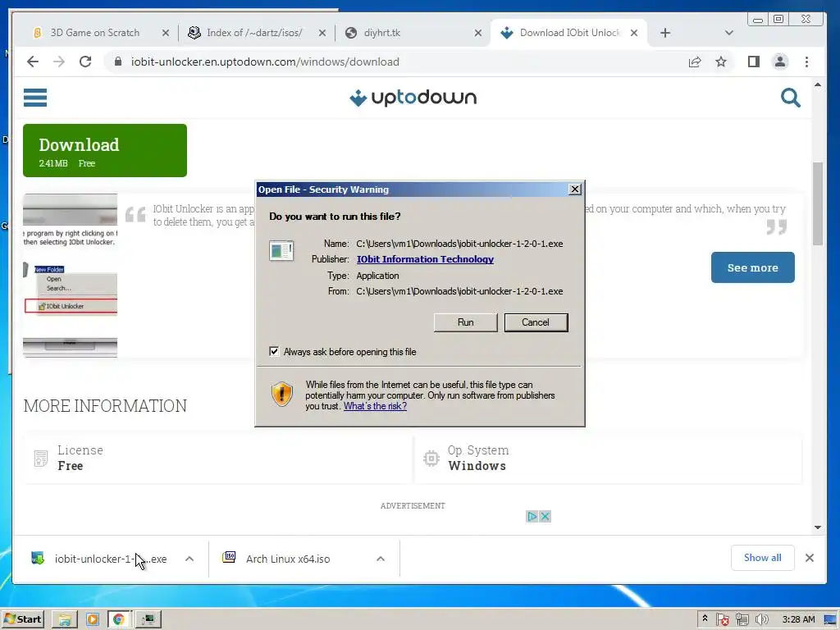Open Chrome side panel icon
This screenshot has width=840, height=630.
pos(754,62)
